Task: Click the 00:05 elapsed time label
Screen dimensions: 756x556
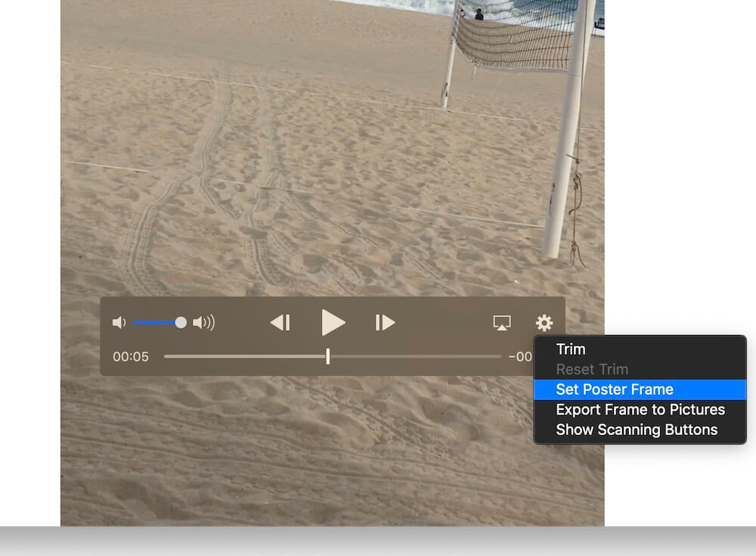Action: (131, 356)
